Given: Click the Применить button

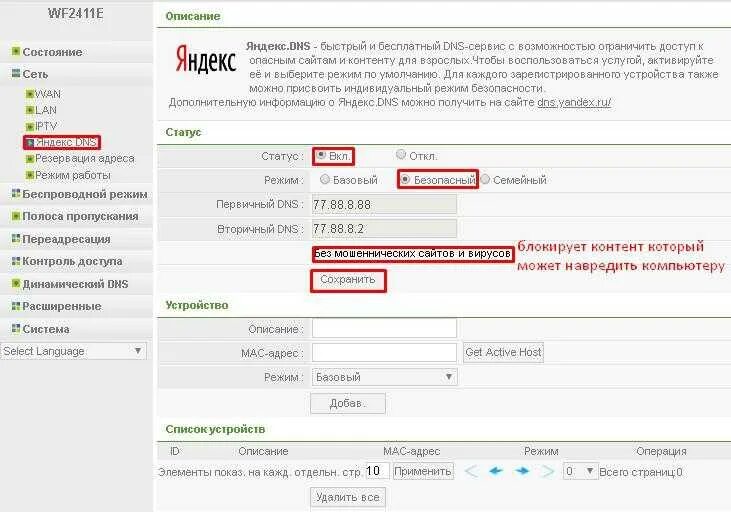Looking at the screenshot, I should tap(423, 471).
